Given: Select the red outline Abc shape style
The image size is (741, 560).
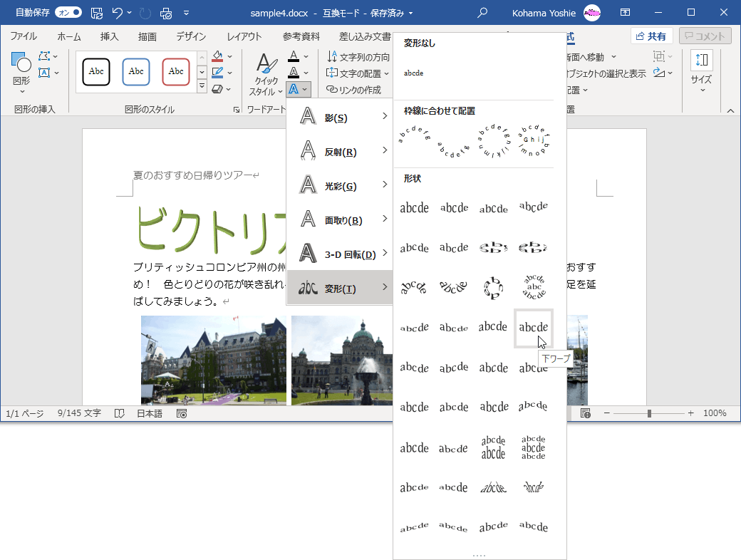Looking at the screenshot, I should (176, 72).
